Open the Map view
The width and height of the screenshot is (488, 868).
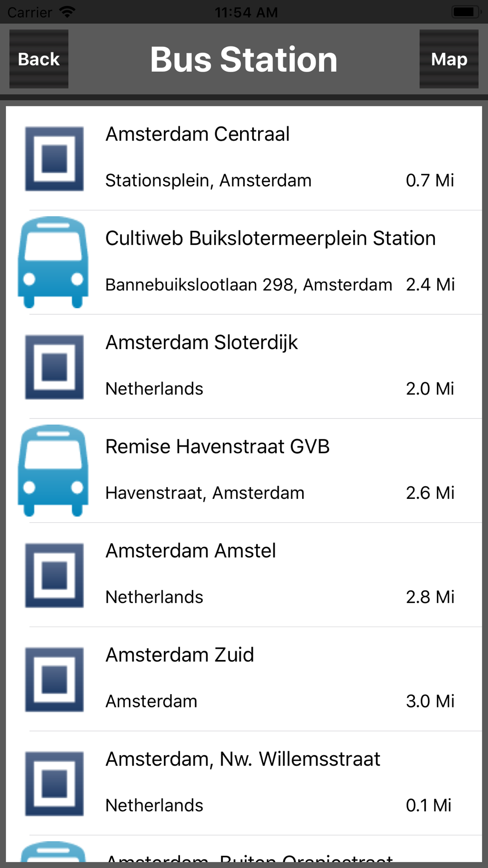(449, 59)
